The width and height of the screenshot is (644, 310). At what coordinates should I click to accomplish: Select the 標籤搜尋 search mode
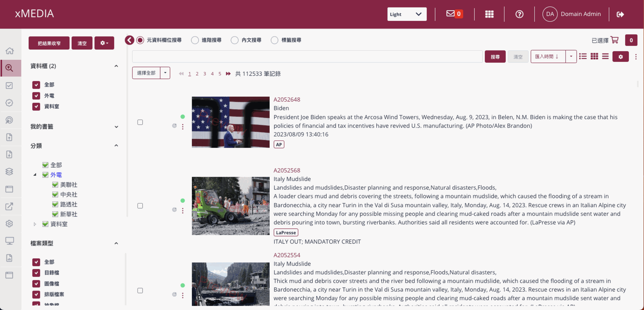tap(274, 40)
